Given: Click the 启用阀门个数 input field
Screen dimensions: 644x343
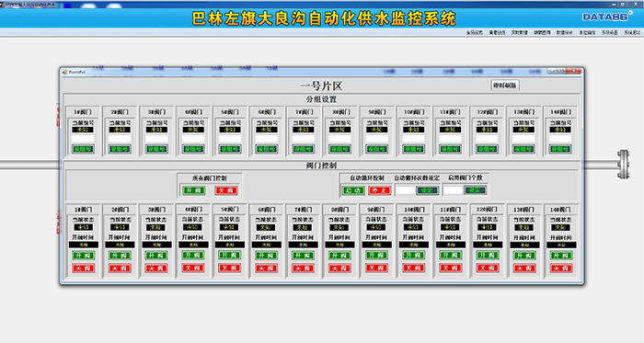Looking at the screenshot, I should click(x=453, y=190).
